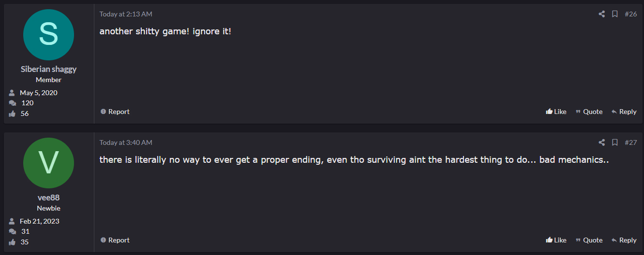Image resolution: width=644 pixels, height=255 pixels.
Task: Quote Siberian shaggy's post
Action: click(589, 112)
